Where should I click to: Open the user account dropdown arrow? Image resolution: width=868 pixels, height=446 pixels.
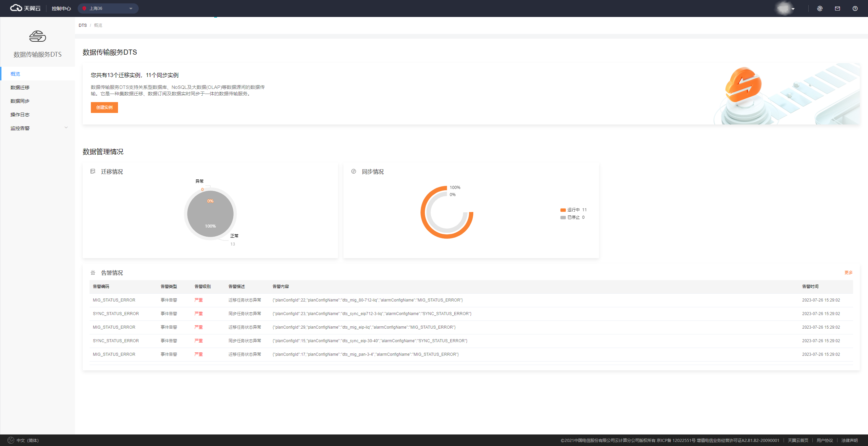click(x=793, y=9)
